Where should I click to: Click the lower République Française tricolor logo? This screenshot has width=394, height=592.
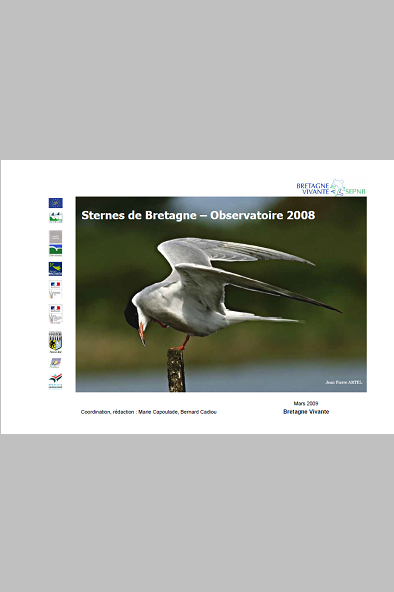pos(55,314)
